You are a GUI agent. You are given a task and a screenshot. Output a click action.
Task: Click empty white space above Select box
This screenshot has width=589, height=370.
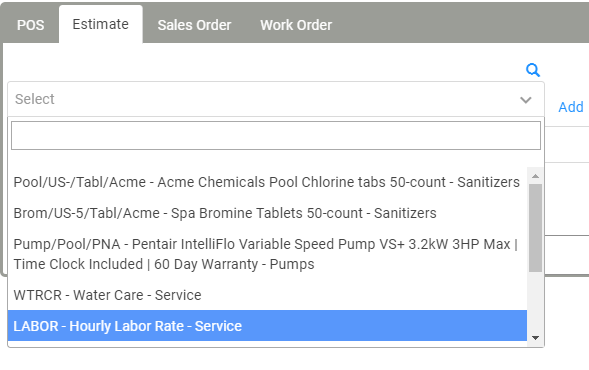click(x=263, y=62)
